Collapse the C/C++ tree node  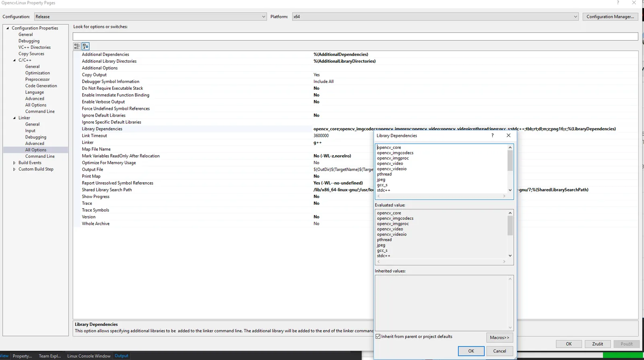click(x=14, y=60)
